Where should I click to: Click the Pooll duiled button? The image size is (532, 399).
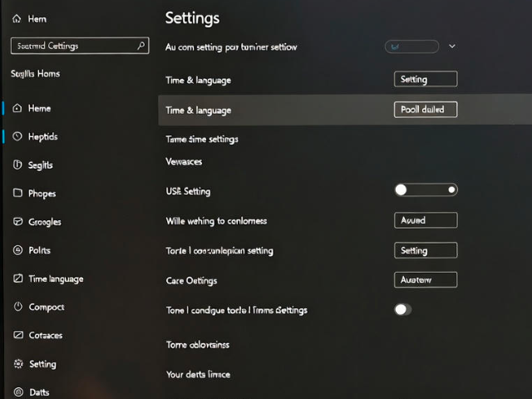425,109
